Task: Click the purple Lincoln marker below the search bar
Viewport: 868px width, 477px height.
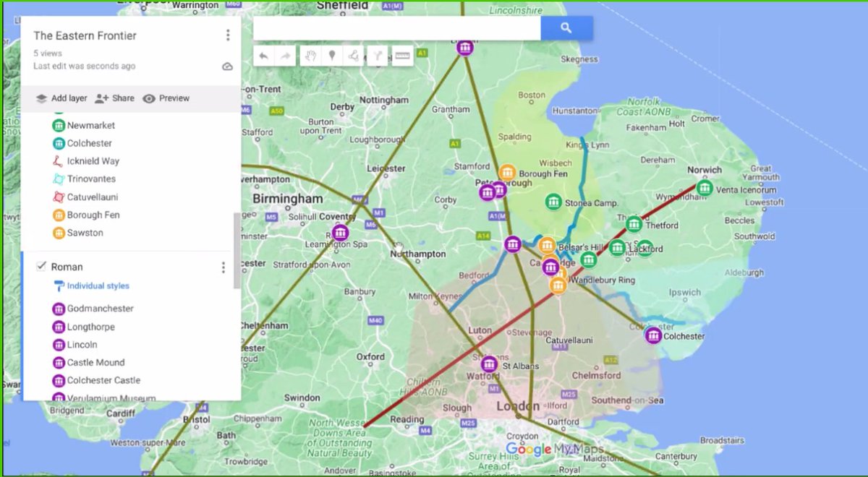Action: (x=465, y=48)
